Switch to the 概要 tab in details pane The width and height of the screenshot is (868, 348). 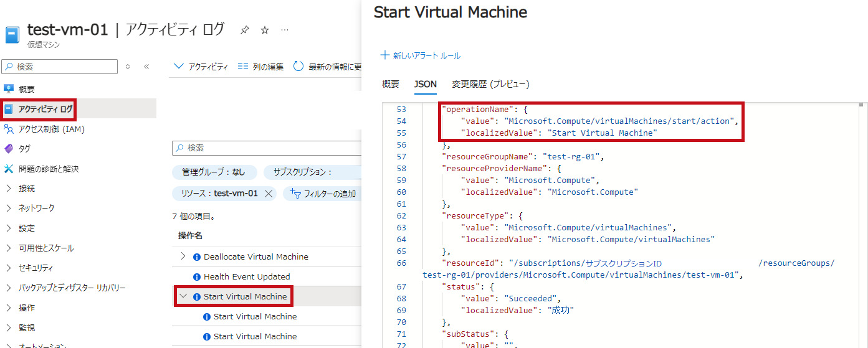(x=391, y=84)
